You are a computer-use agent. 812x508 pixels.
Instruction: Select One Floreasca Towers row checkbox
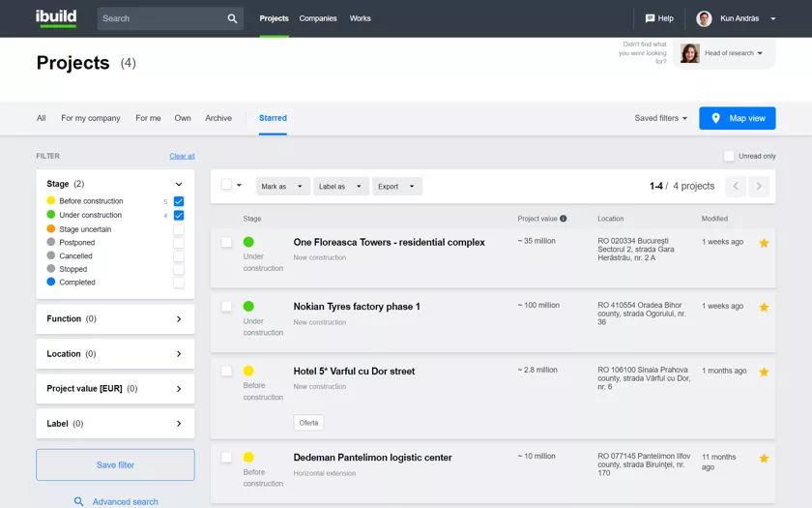[226, 242]
